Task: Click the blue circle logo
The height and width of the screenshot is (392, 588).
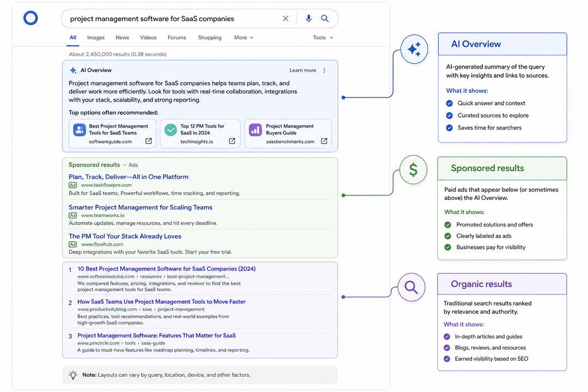Action: (x=30, y=18)
